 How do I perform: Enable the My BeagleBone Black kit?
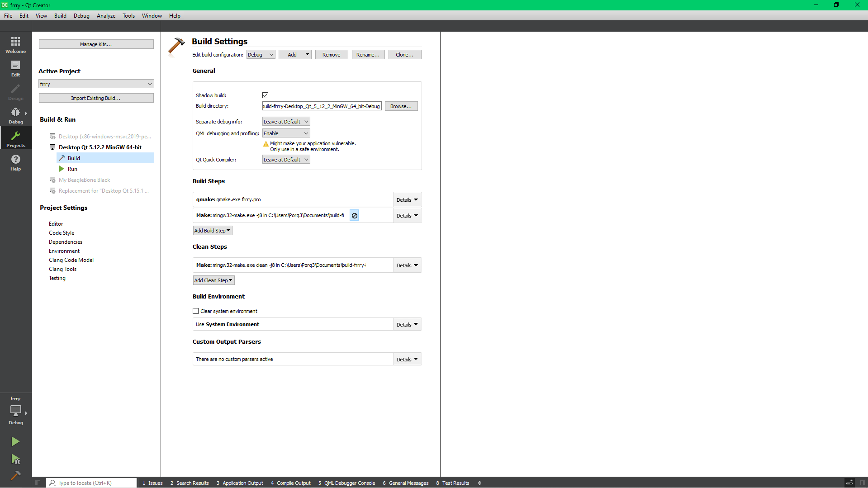point(84,180)
